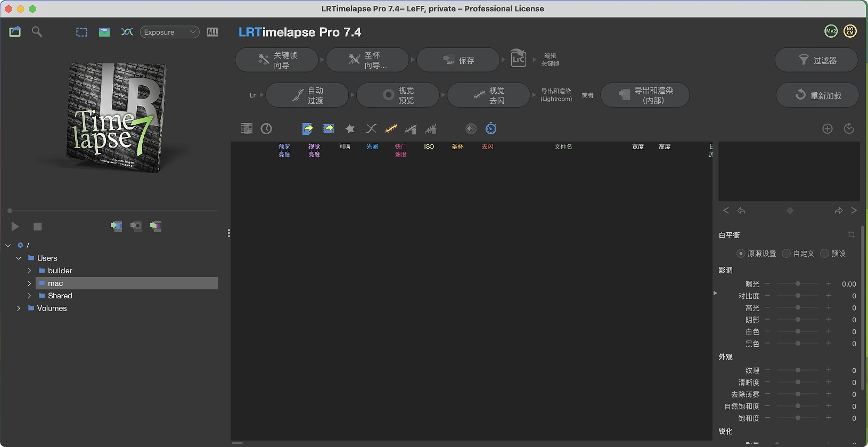Viewport: 868px width, 447px height.
Task: Select the mac folder in tree
Action: [x=55, y=283]
